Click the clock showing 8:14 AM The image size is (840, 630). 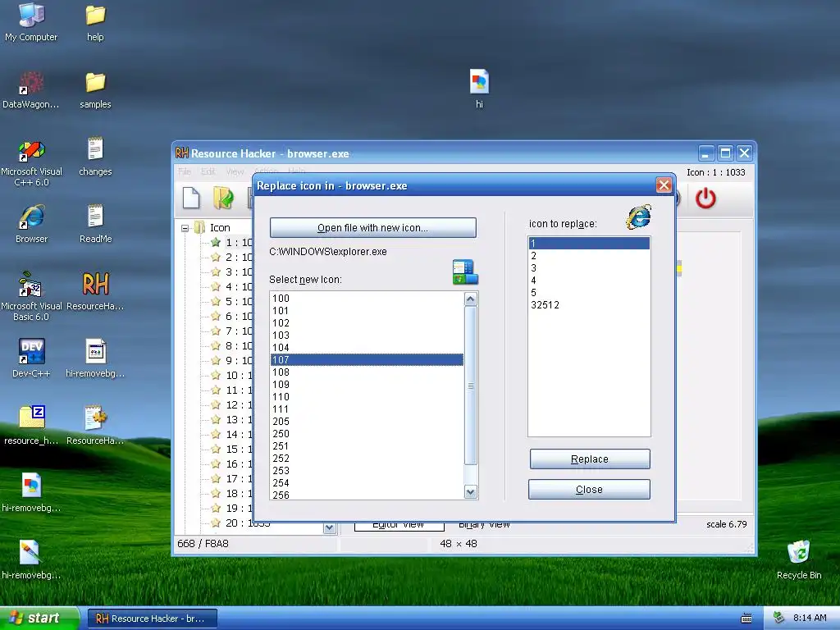(810, 619)
